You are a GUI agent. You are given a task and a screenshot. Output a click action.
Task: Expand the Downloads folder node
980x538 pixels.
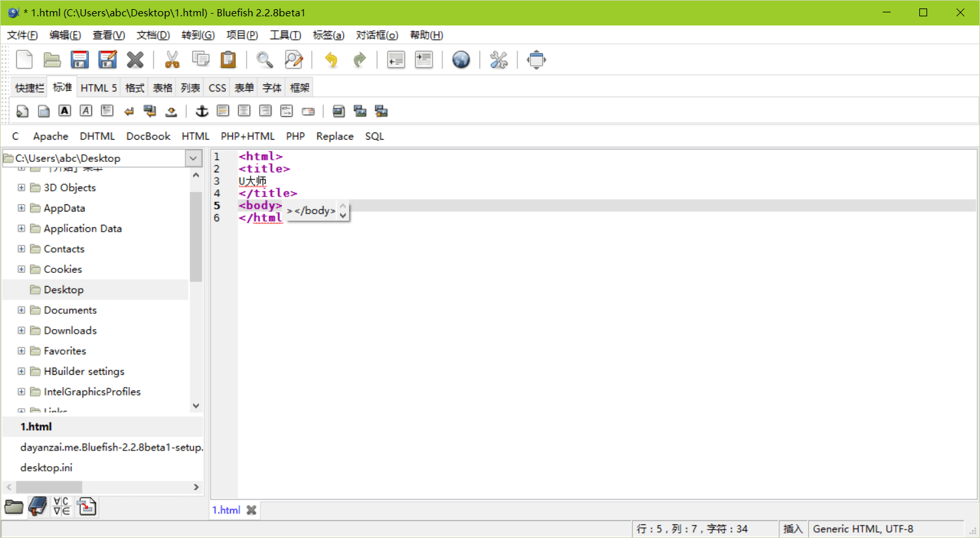point(22,330)
